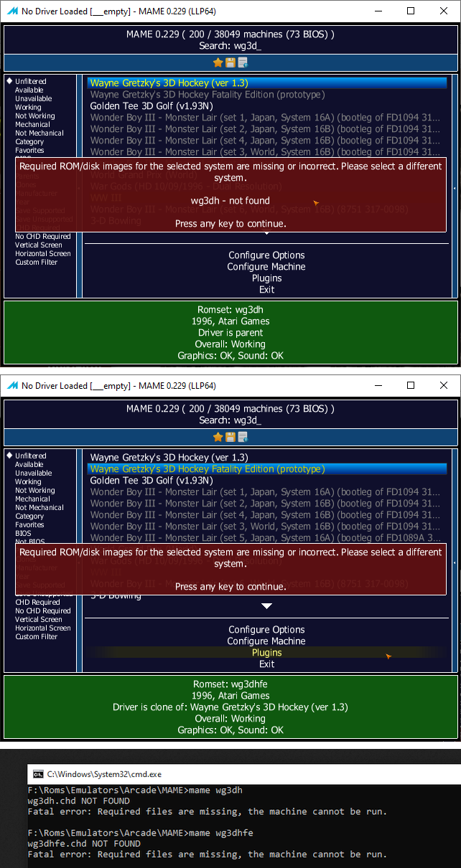Select Wonder Boy III 'set 1, Japan, System 16A', upper window
The image size is (461, 868).
[266, 117]
